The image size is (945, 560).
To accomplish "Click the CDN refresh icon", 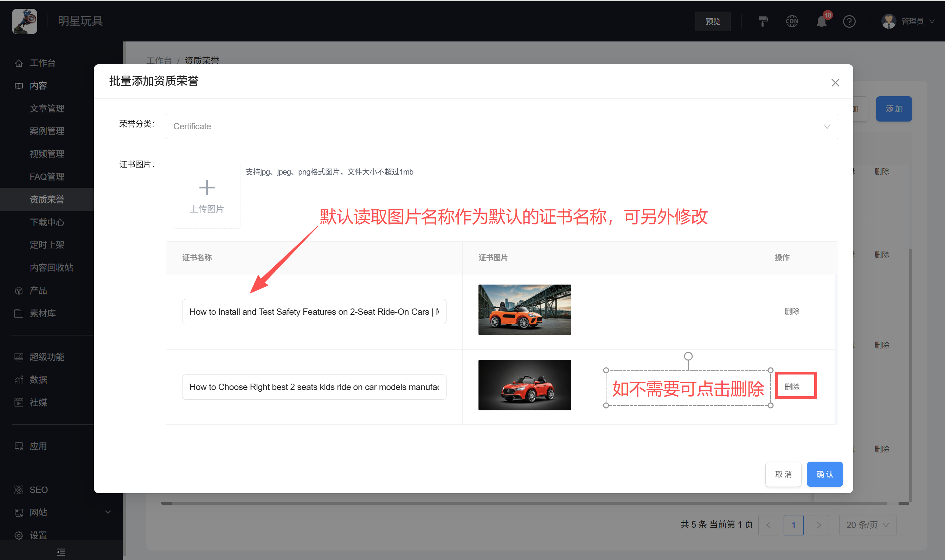I will click(792, 21).
